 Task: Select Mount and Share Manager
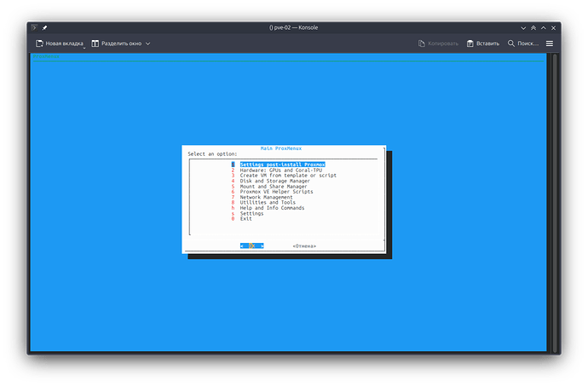point(273,187)
